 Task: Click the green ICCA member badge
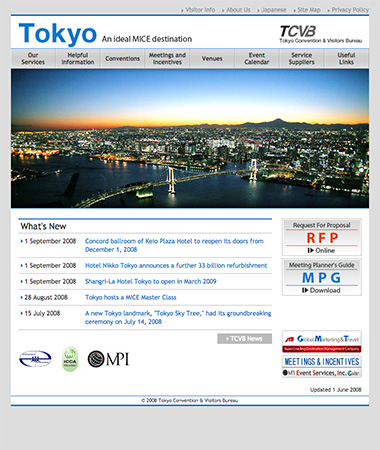70,359
